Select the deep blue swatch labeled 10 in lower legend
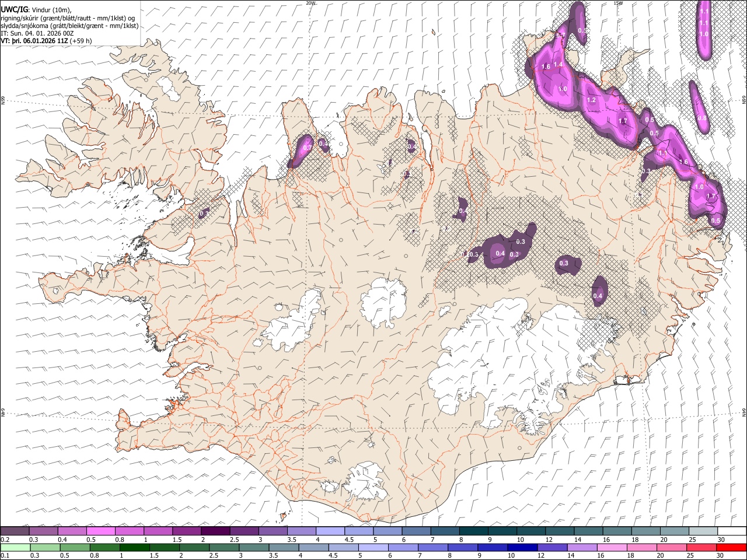Image resolution: width=747 pixels, height=560 pixels. (523, 547)
